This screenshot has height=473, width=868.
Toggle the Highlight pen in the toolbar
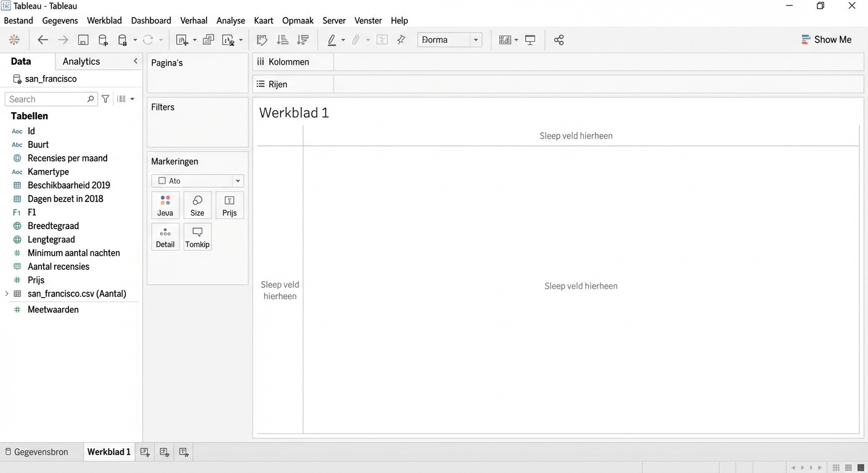[332, 39]
